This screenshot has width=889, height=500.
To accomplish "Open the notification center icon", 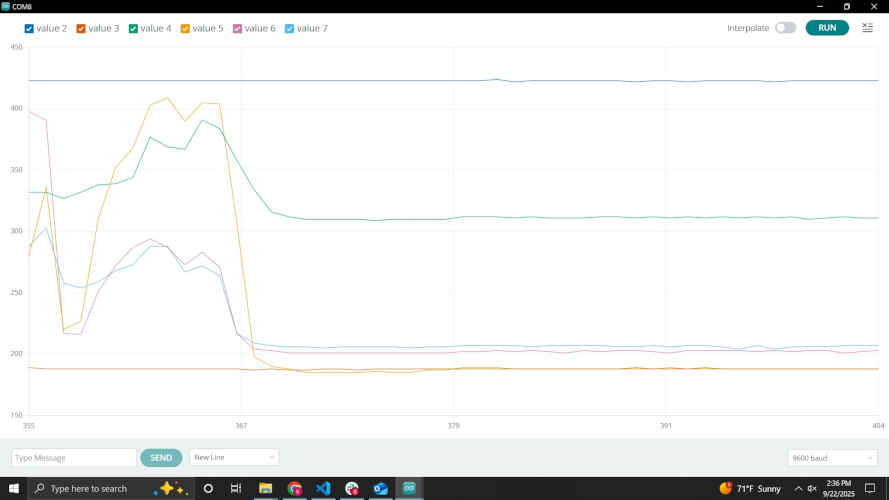I will point(870,488).
